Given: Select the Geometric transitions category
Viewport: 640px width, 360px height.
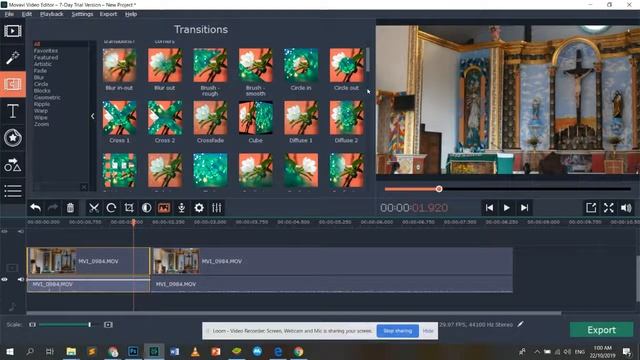Looking at the screenshot, I should 47,98.
